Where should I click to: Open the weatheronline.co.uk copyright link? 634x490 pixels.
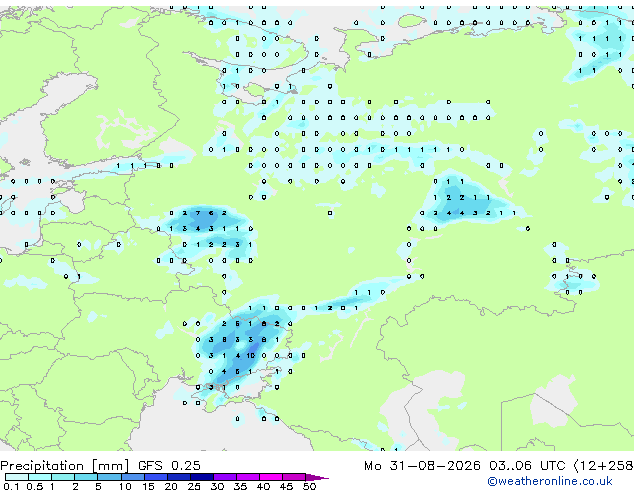click(x=550, y=481)
